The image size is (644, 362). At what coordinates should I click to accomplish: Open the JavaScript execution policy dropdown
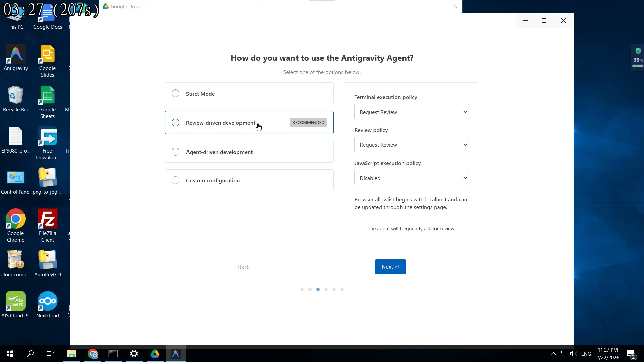[x=411, y=178]
